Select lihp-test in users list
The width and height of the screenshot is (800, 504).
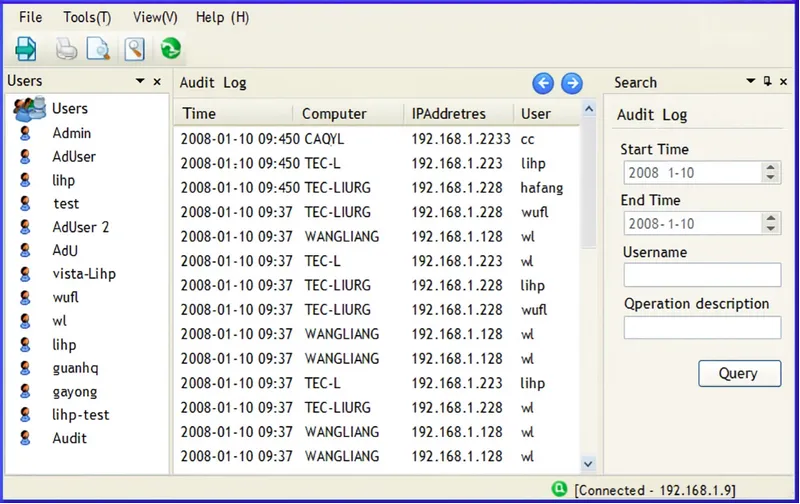tap(81, 415)
